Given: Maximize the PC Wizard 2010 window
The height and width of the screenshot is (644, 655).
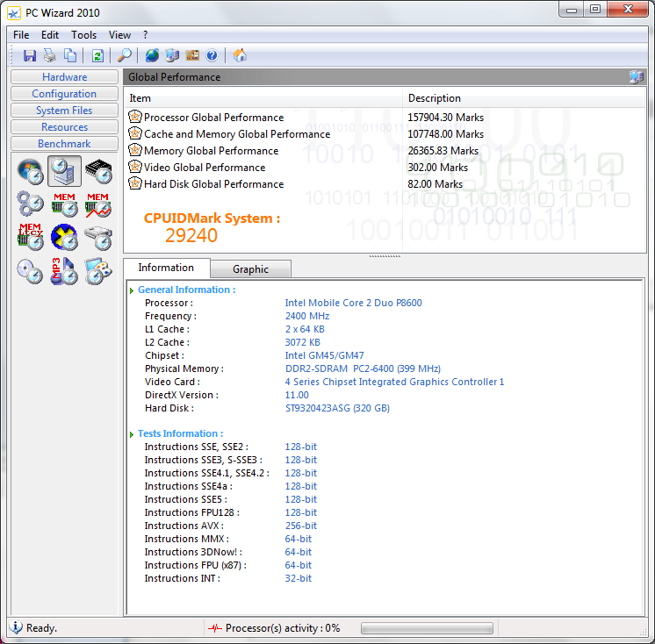Looking at the screenshot, I should 595,9.
